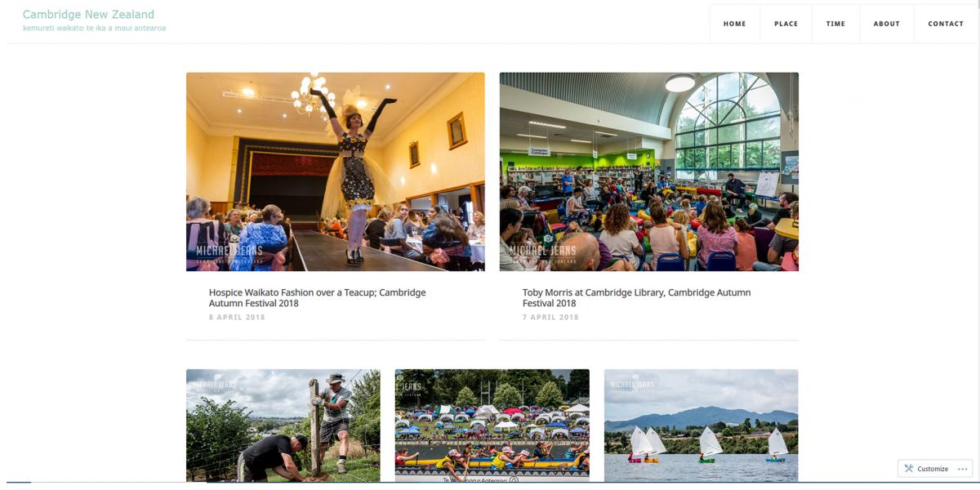Open the three-dots more options menu
The image size is (980, 490).
coord(963,469)
